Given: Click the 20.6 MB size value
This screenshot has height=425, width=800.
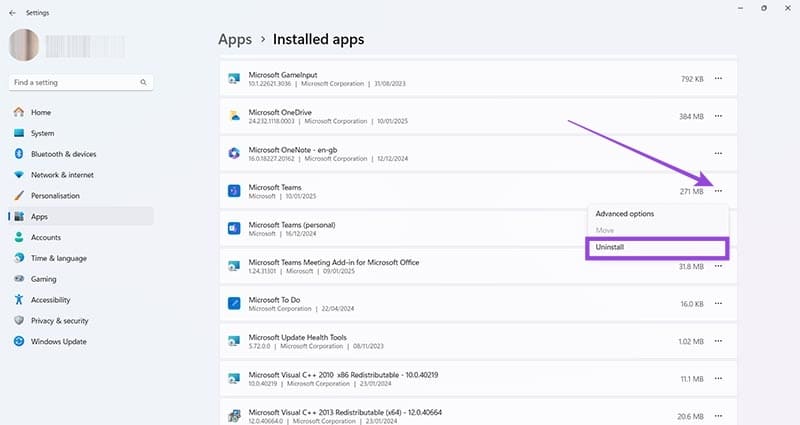Looking at the screenshot, I should [x=690, y=416].
